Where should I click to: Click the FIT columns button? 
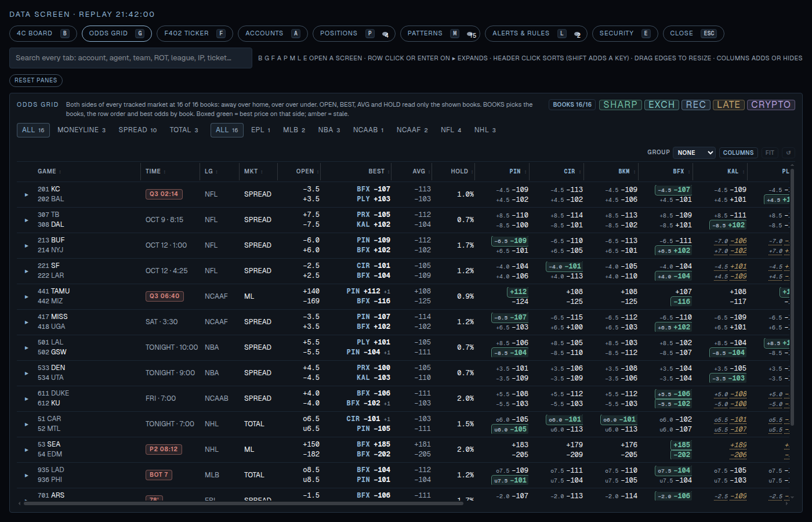(770, 153)
